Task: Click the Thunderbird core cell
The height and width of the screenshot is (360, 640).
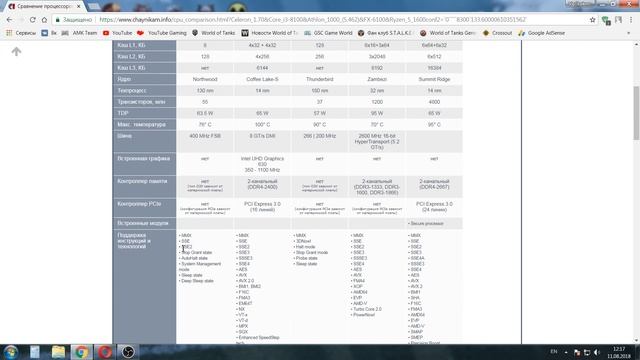Action: pyautogui.click(x=320, y=79)
